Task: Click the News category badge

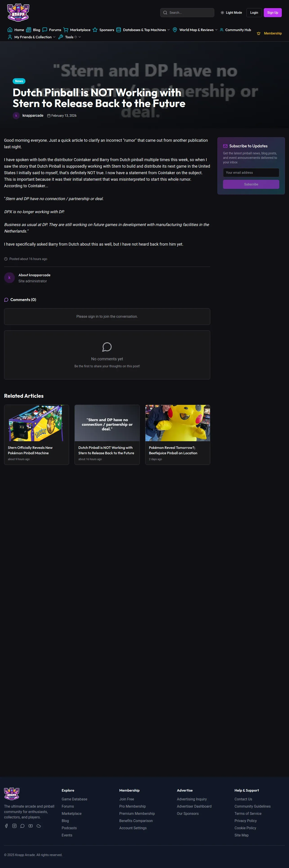Action: pyautogui.click(x=19, y=81)
